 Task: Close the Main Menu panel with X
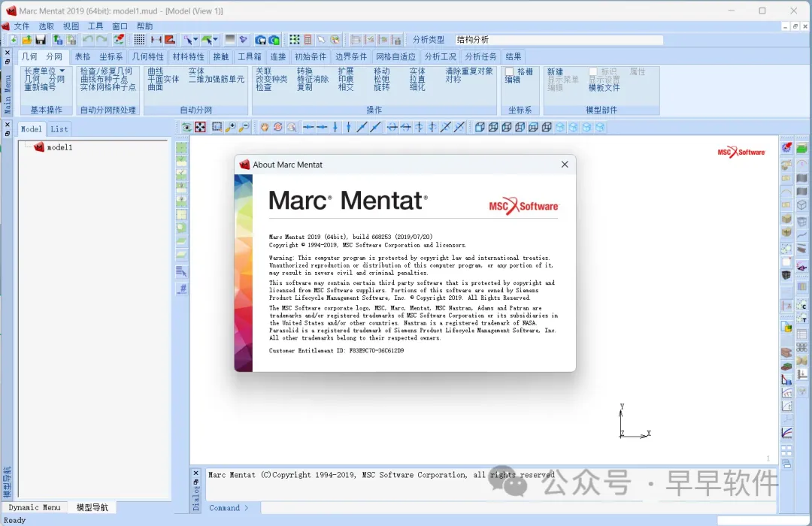pyautogui.click(x=8, y=53)
